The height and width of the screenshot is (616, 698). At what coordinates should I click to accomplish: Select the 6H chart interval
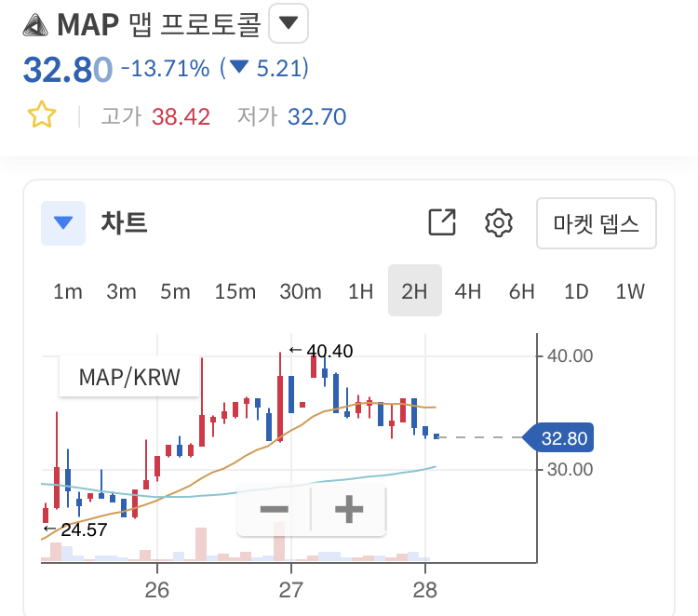(x=522, y=291)
